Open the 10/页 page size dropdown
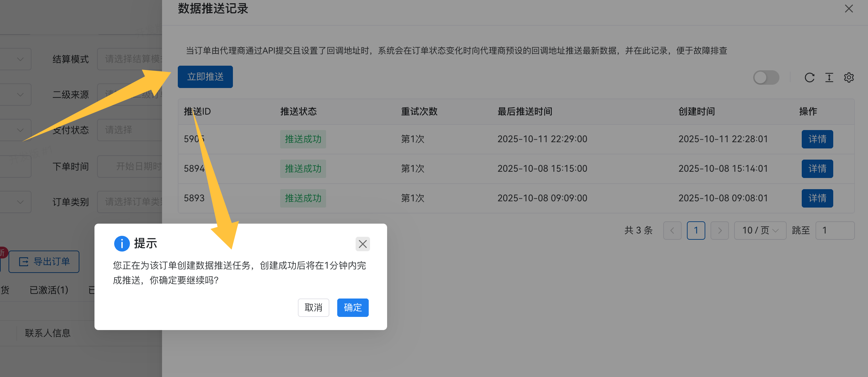 pyautogui.click(x=760, y=230)
